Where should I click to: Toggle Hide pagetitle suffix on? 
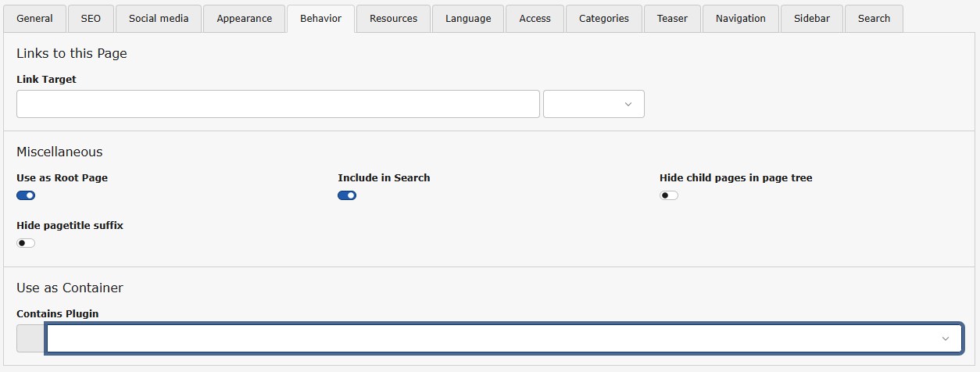click(26, 243)
